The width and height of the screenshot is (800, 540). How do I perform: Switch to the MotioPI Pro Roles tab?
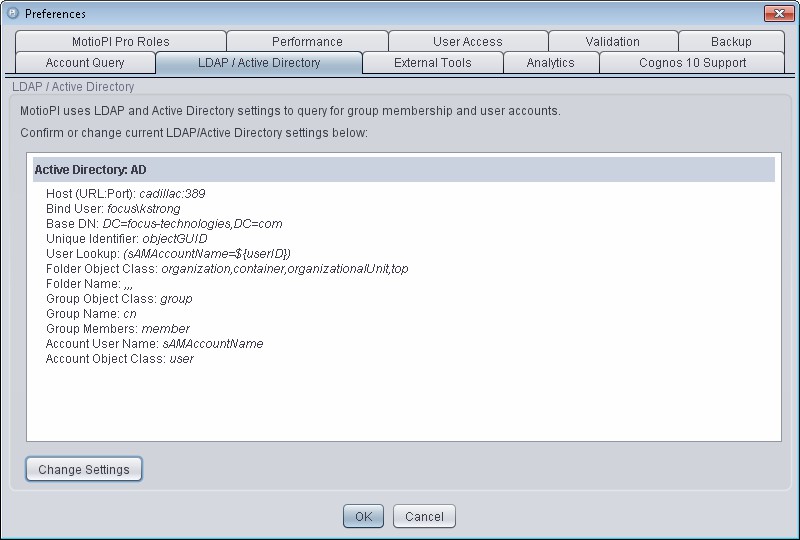pyautogui.click(x=120, y=41)
